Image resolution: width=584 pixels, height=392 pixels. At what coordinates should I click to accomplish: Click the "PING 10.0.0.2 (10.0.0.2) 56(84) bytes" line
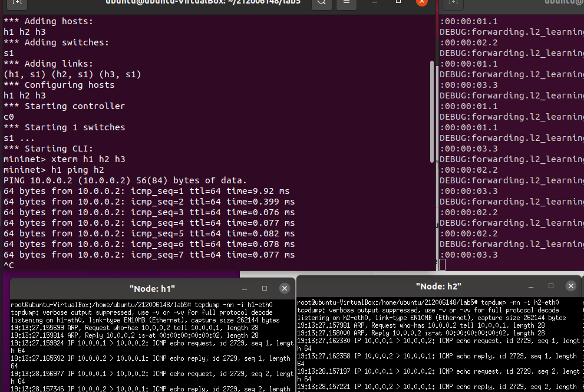pyautogui.click(x=125, y=181)
